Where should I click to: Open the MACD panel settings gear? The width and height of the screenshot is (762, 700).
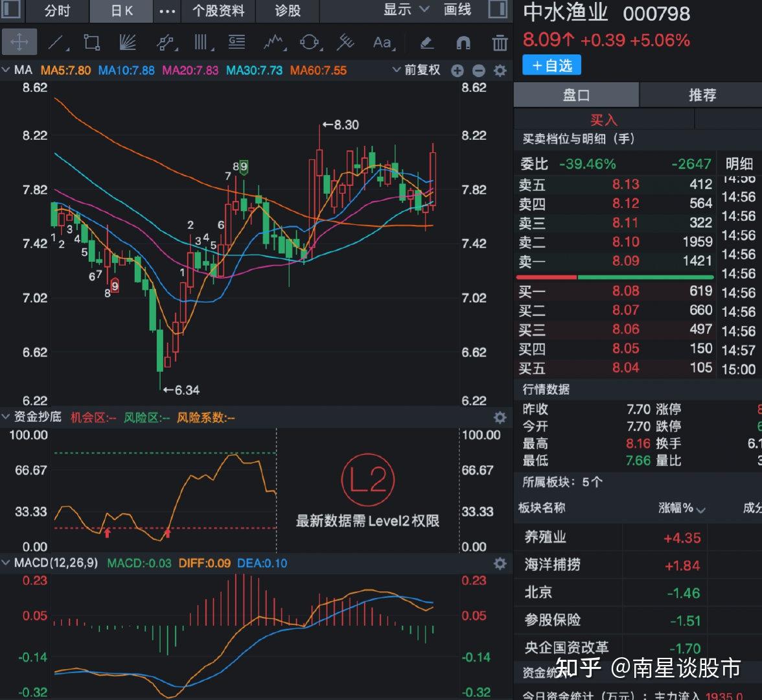500,564
